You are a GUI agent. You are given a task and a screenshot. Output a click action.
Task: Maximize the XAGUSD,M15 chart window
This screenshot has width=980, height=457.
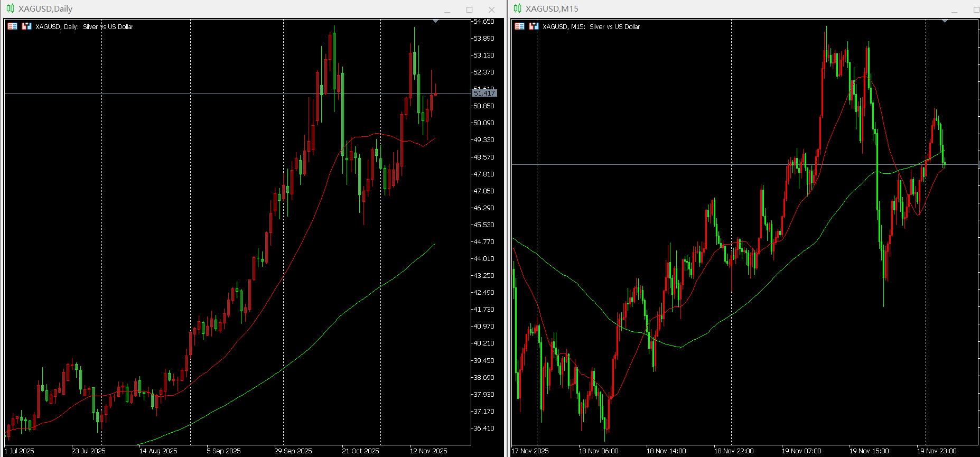(976, 10)
